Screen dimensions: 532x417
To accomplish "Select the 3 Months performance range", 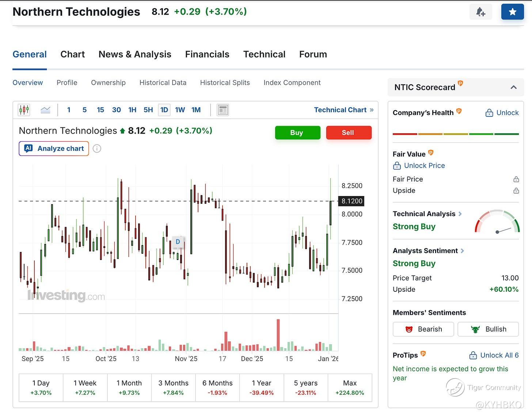I will coord(174,387).
